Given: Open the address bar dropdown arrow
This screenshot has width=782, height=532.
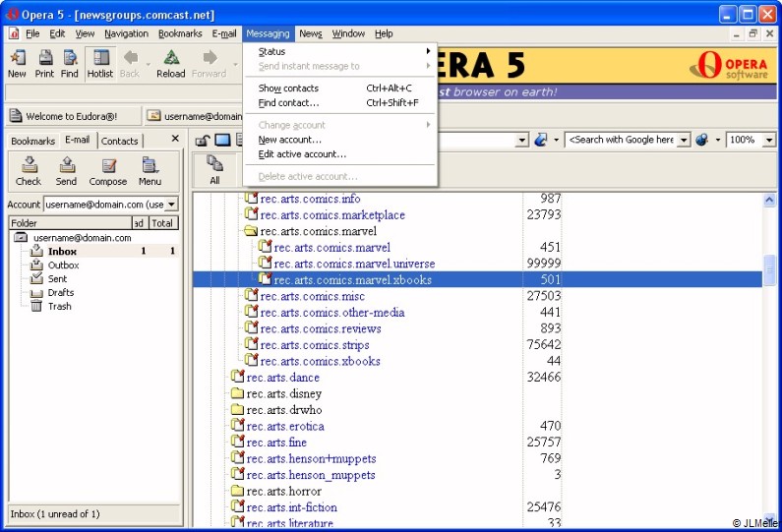Looking at the screenshot, I should click(x=521, y=140).
